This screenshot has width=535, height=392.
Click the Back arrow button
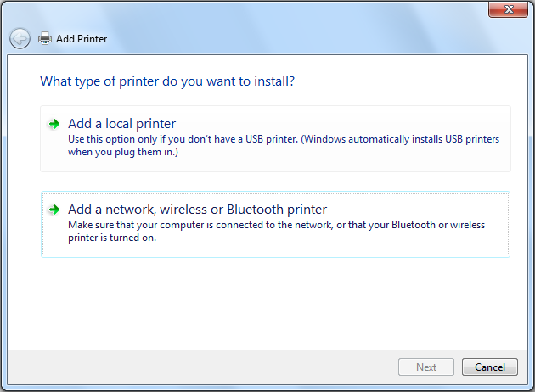point(20,38)
